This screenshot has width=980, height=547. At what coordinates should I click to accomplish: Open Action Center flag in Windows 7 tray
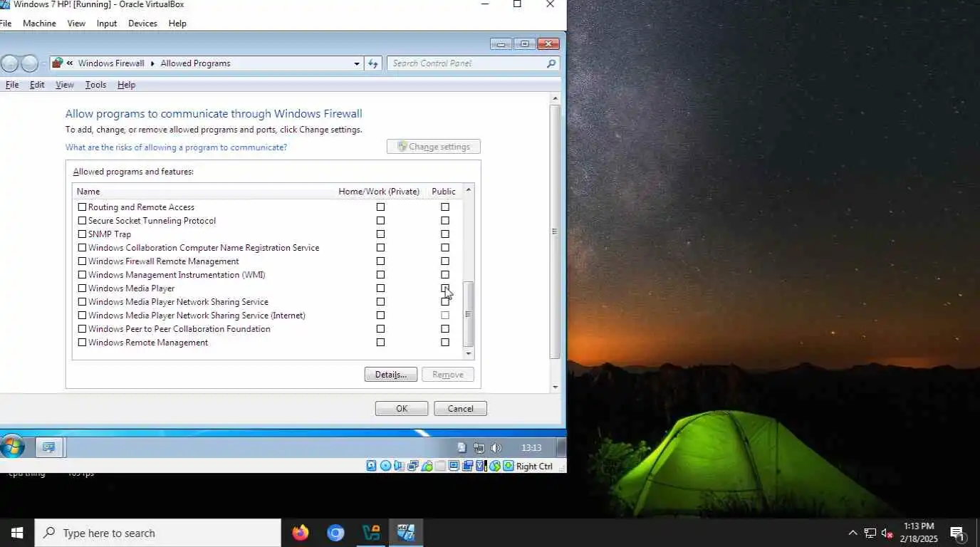462,448
